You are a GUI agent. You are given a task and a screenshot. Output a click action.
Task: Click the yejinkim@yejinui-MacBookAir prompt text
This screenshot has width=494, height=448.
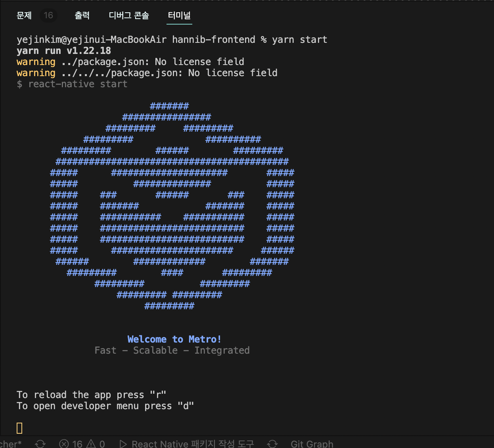point(92,40)
